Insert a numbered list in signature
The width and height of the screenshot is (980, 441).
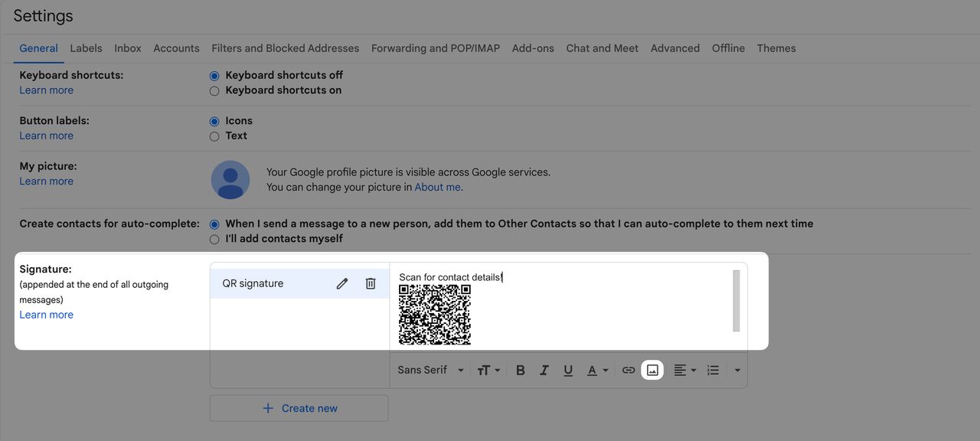click(713, 370)
